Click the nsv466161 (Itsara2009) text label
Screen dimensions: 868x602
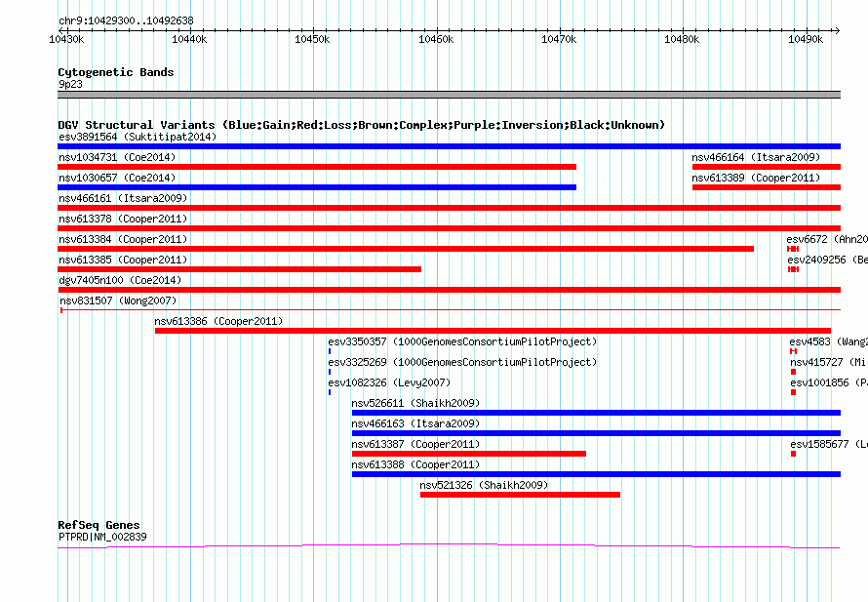point(123,198)
